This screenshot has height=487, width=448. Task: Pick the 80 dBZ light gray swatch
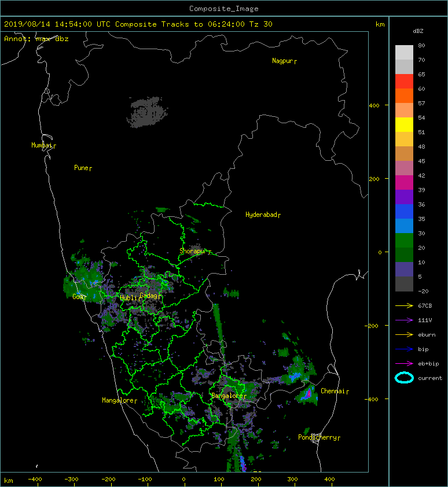[x=404, y=52]
